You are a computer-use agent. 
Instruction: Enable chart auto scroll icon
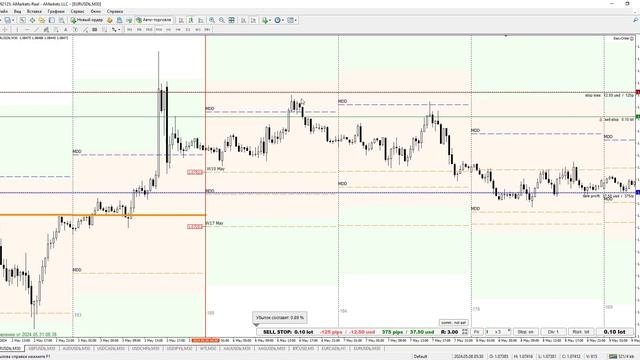(x=244, y=20)
